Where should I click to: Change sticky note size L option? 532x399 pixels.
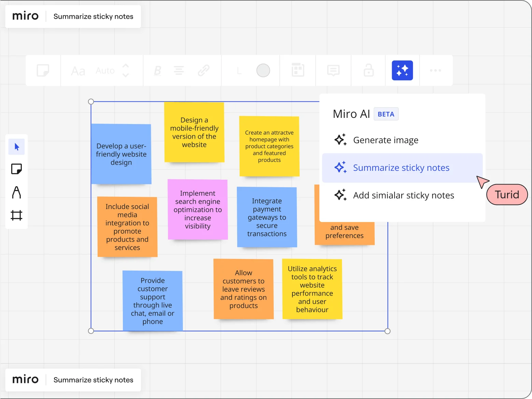click(x=239, y=71)
